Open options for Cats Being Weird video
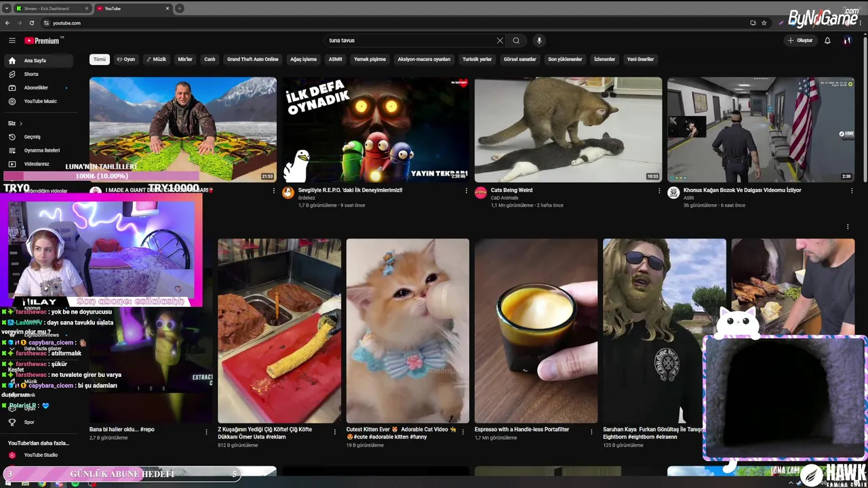 [659, 191]
